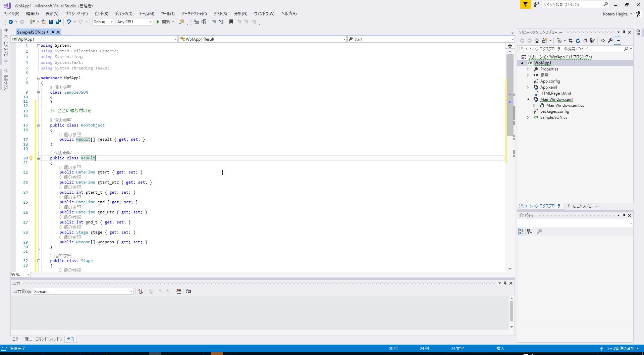Toggle auto-hide pin on Solution Explorer
Viewport: 644px width, 355px height.
pyautogui.click(x=624, y=32)
